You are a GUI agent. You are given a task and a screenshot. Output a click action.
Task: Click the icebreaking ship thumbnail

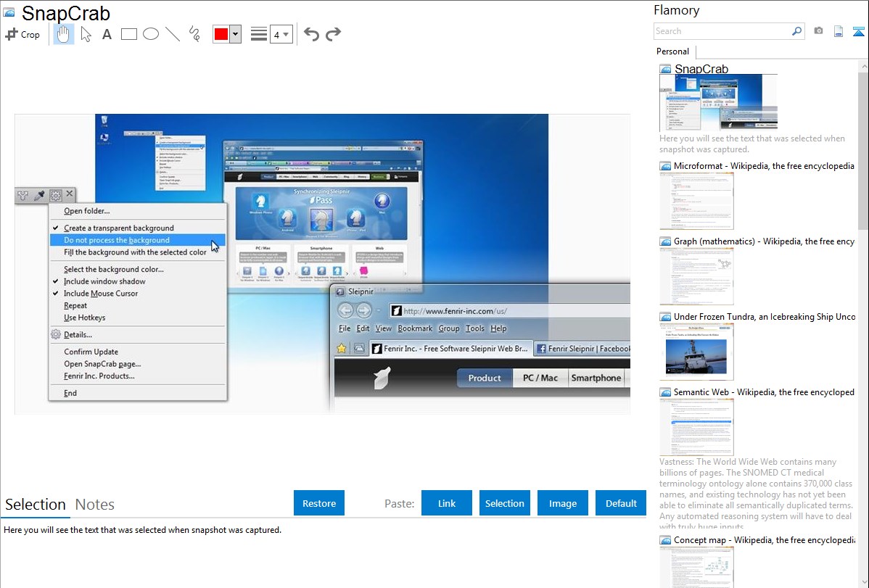[x=696, y=352]
